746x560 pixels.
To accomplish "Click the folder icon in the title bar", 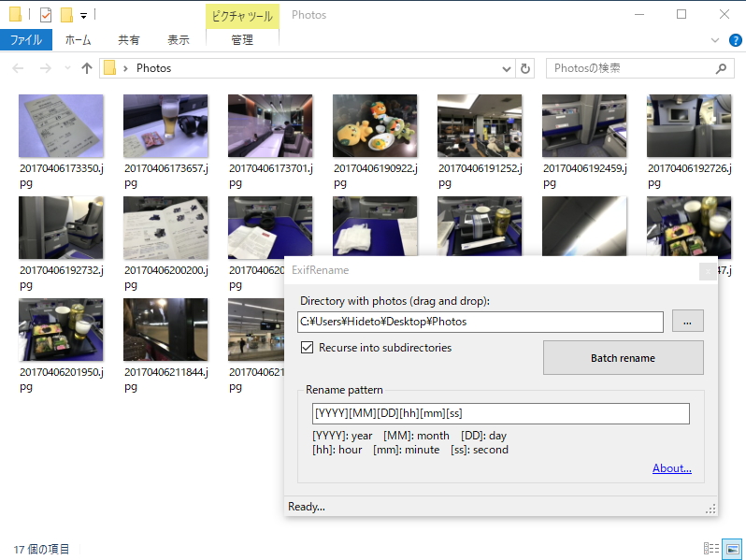I will 15,15.
